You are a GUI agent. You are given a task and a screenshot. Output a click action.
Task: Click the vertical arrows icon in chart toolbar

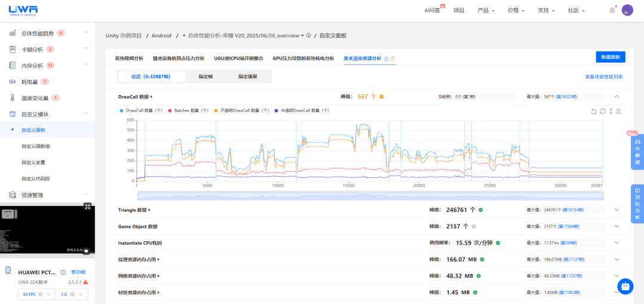tap(611, 111)
